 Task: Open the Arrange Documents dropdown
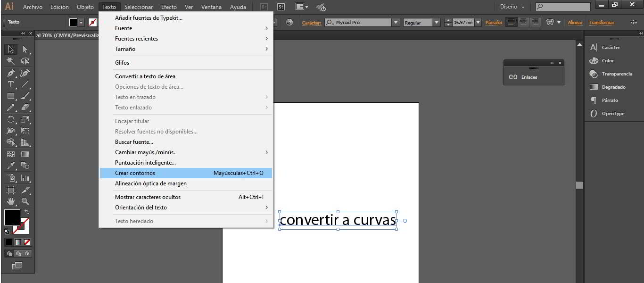tap(302, 7)
